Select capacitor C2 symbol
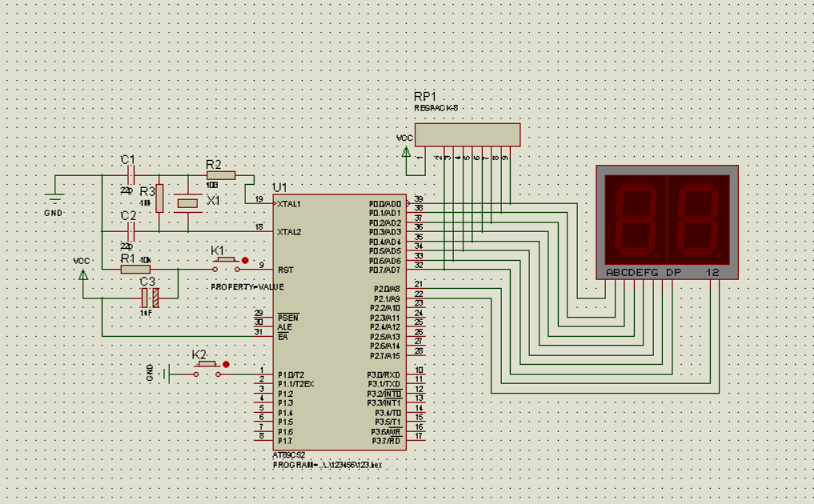 click(x=130, y=231)
